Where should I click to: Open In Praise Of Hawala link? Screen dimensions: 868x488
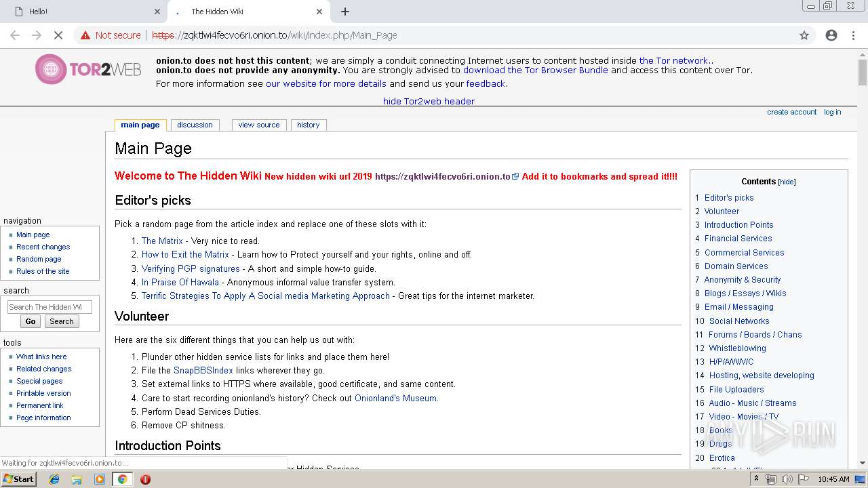(x=180, y=282)
